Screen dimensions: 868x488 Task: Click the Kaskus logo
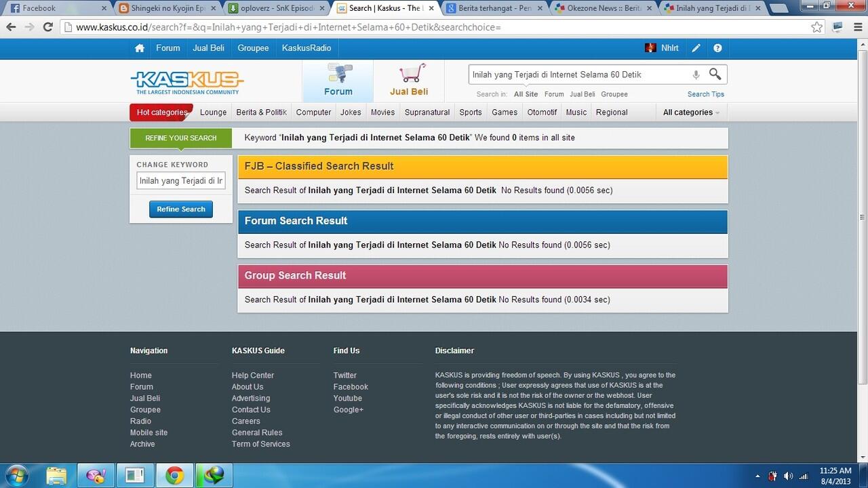tap(186, 82)
